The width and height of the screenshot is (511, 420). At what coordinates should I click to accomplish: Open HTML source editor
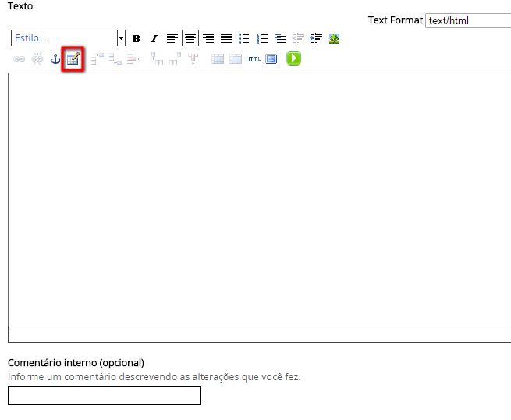(254, 59)
